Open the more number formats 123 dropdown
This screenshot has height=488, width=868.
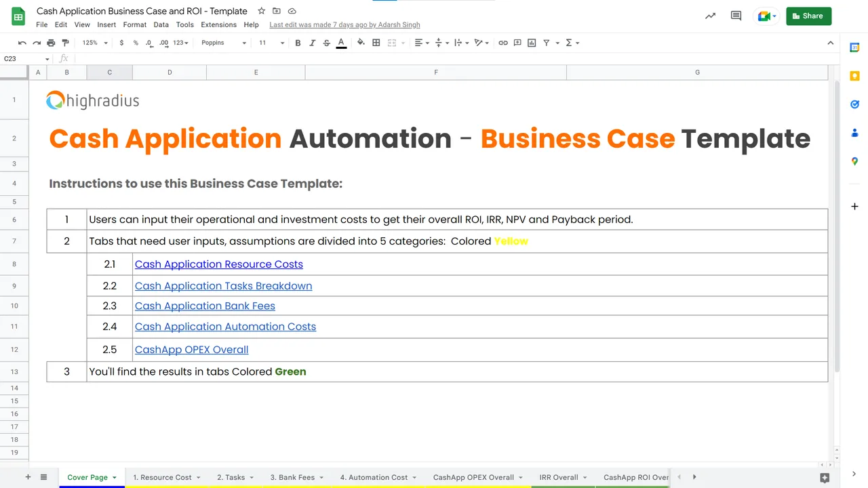click(x=181, y=43)
